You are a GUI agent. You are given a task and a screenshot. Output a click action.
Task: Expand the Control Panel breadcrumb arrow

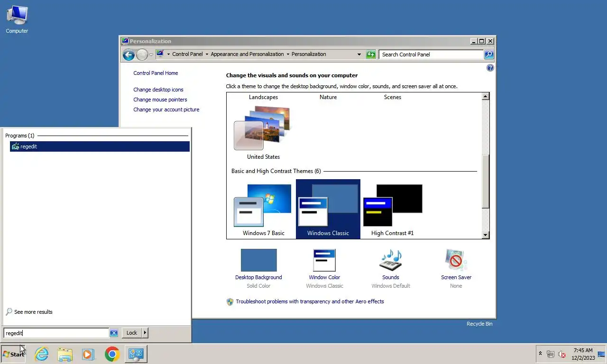point(207,54)
